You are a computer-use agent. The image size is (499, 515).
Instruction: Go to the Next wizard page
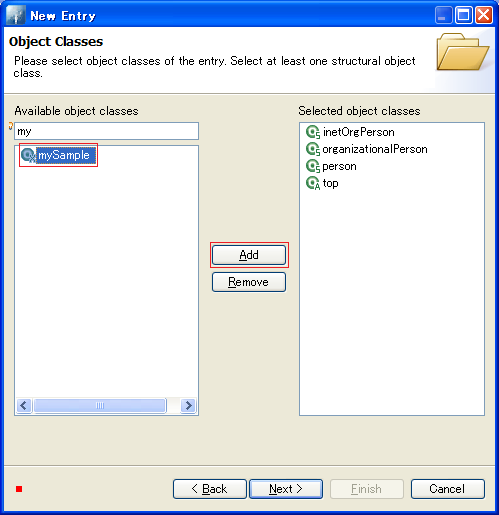pyautogui.click(x=286, y=489)
